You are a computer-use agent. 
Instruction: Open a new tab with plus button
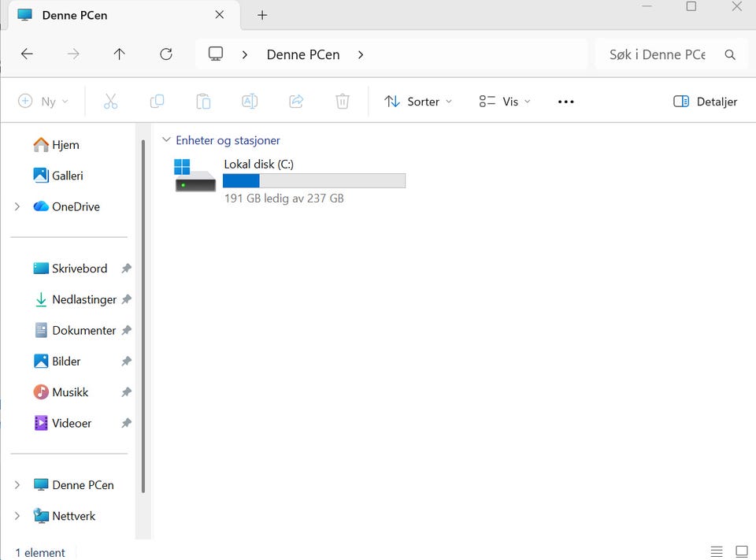(262, 15)
